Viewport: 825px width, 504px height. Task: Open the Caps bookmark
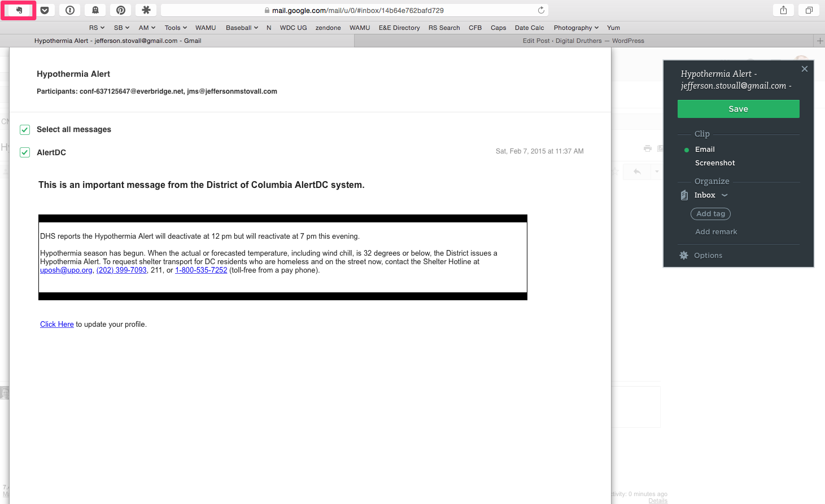coord(498,28)
